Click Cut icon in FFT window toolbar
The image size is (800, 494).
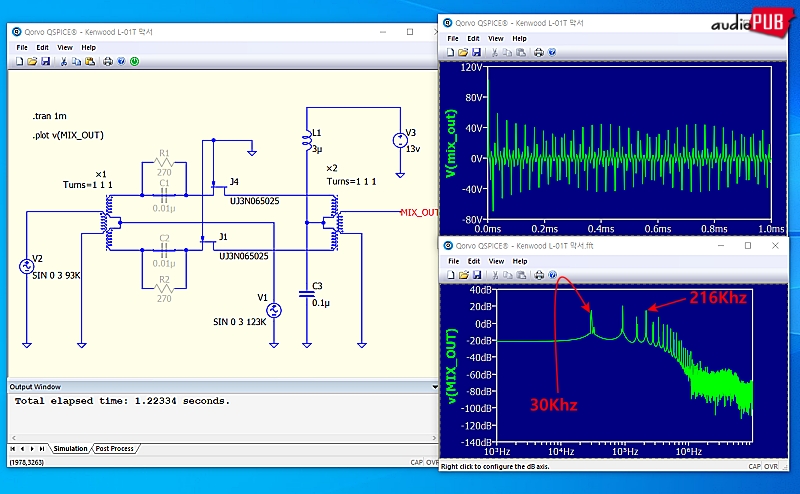tap(495, 275)
